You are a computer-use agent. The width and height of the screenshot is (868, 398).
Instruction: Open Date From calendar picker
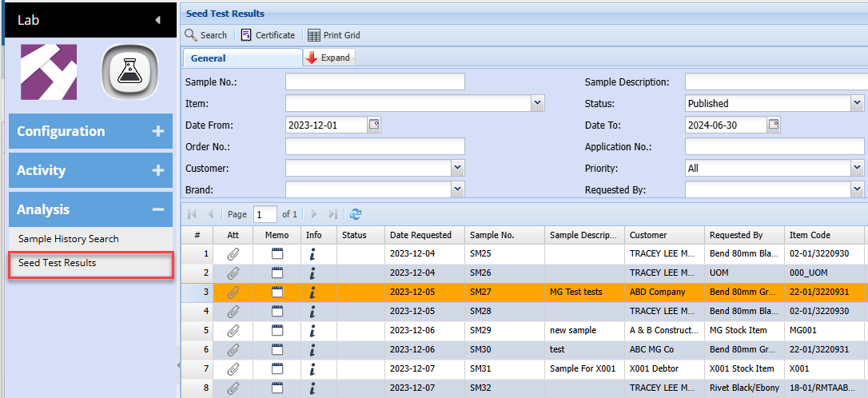pyautogui.click(x=373, y=125)
